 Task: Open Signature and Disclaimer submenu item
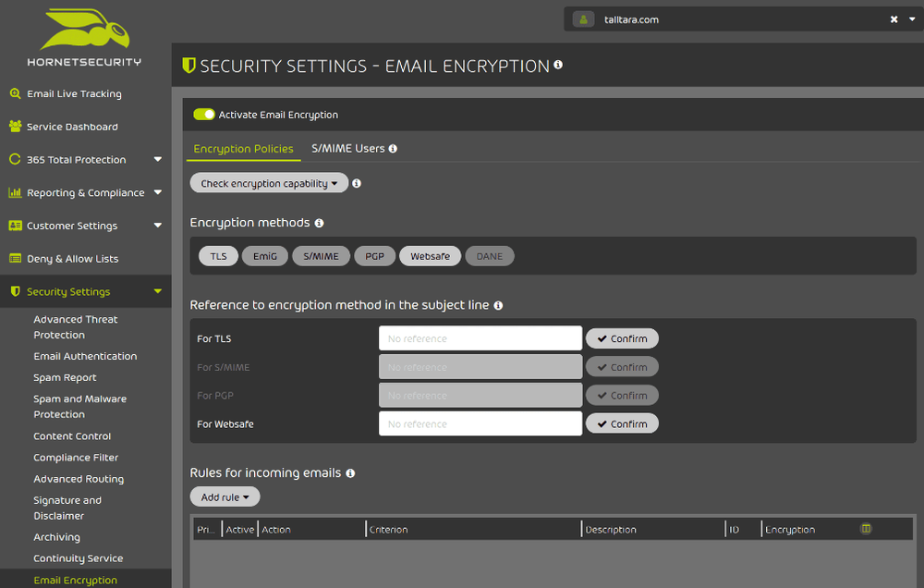click(x=67, y=508)
